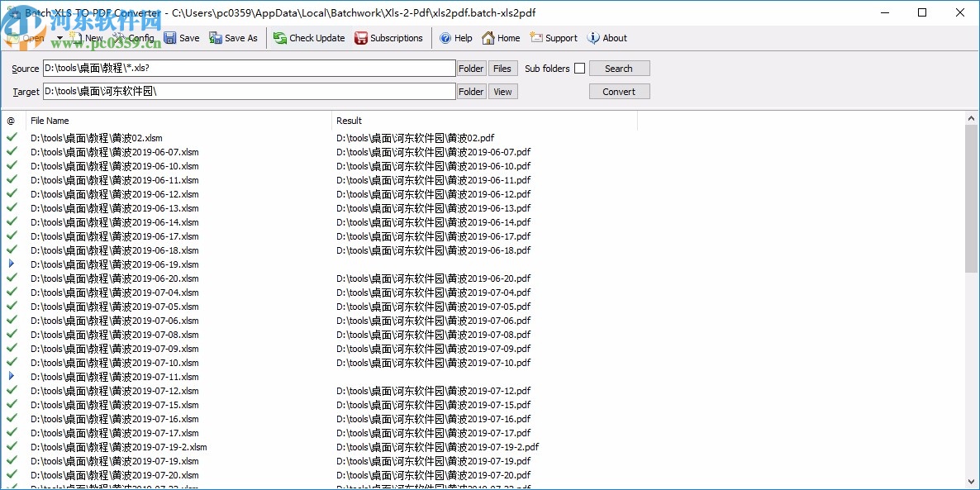Screen dimensions: 980x490
Task: Toggle the status mark for 黄波2019-06-19.xlsm
Action: pos(12,264)
